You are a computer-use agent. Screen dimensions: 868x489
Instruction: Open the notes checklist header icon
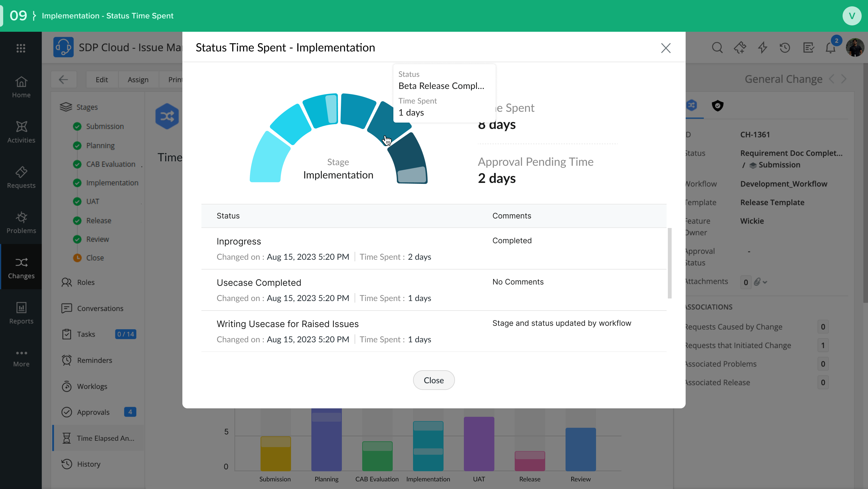click(x=808, y=48)
